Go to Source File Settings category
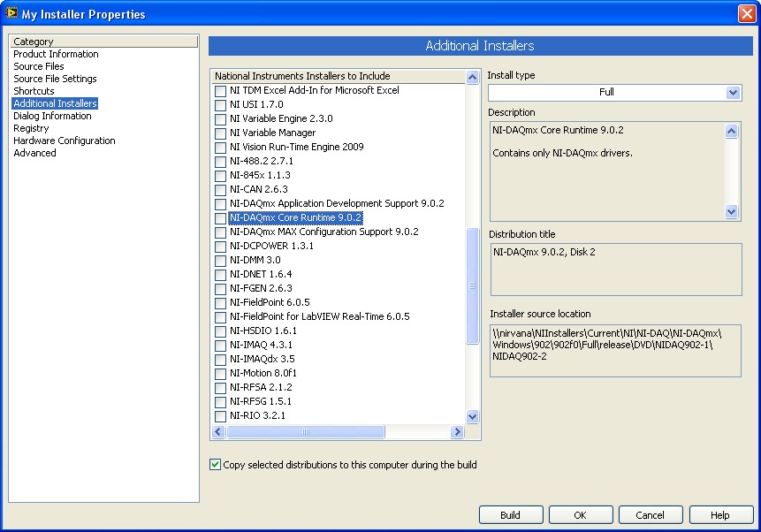 [x=55, y=79]
